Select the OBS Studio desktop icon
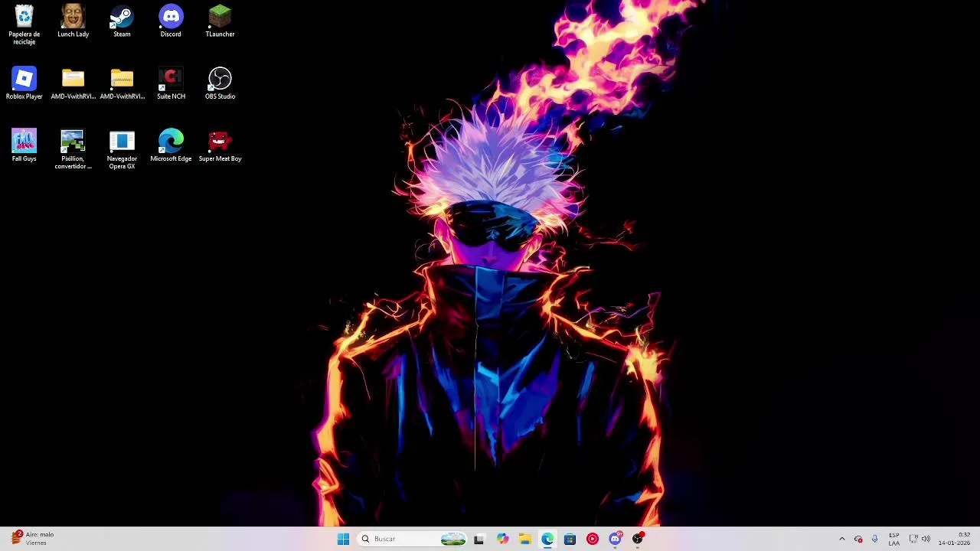Viewport: 980px width, 551px height. click(220, 83)
